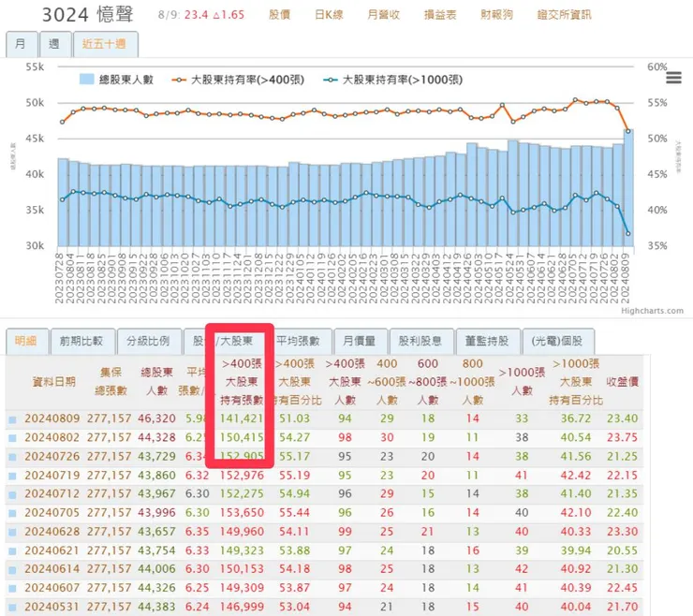
Task: Click shareholder count 44,328
Action: click(x=157, y=437)
